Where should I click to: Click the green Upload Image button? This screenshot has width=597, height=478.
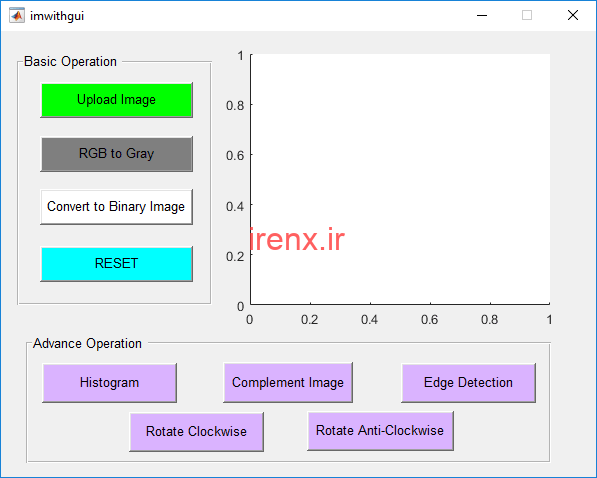(x=117, y=100)
